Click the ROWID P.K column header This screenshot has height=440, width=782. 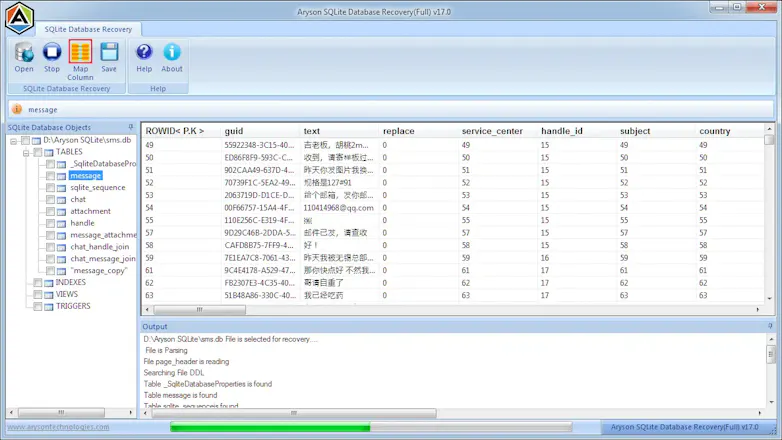click(x=181, y=131)
